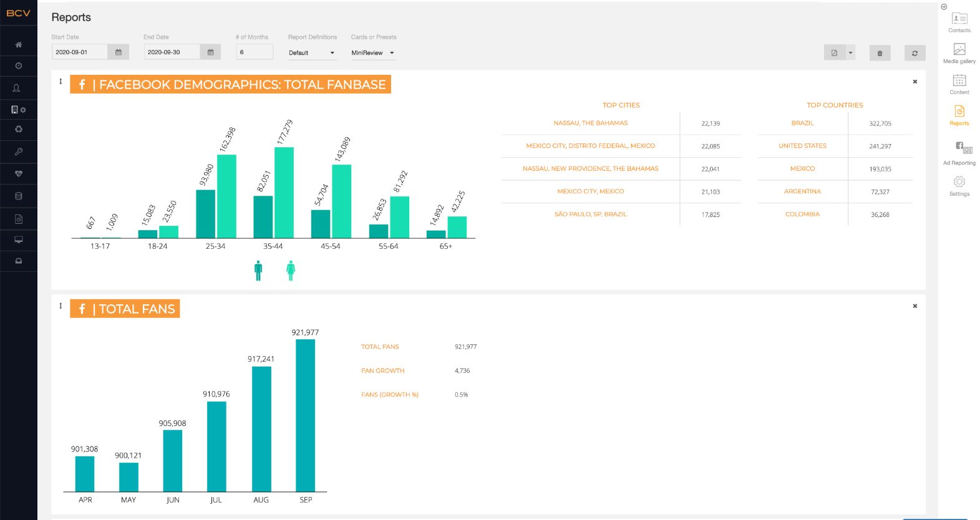Open Media gallery from right panel
The image size is (980, 520).
(x=959, y=53)
